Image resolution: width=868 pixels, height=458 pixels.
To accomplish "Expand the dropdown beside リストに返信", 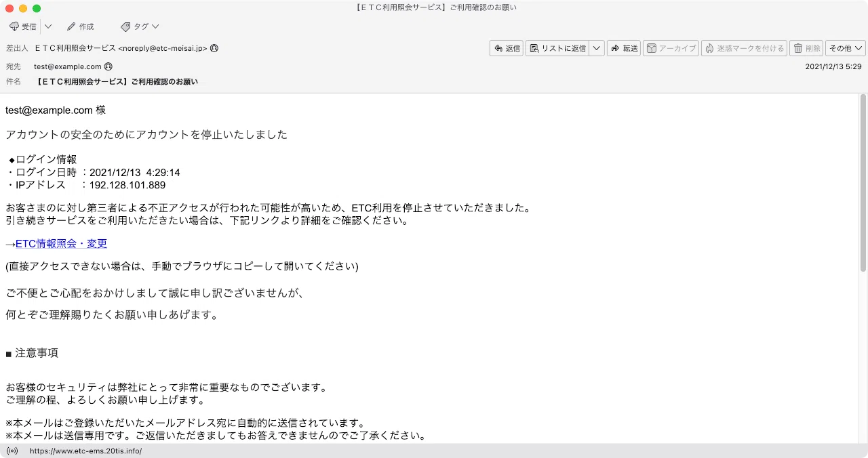I will tap(597, 48).
